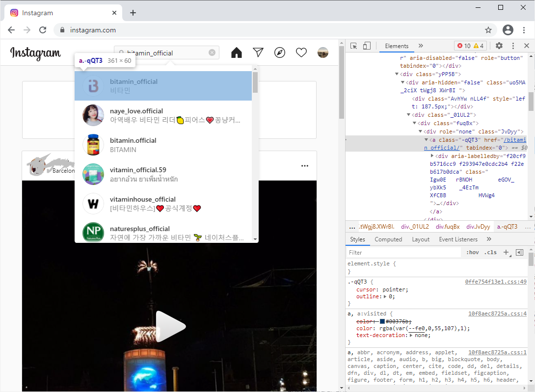Screen dimensions: 535x392
Task: Show more DevTools panels chevron
Action: tap(421, 46)
